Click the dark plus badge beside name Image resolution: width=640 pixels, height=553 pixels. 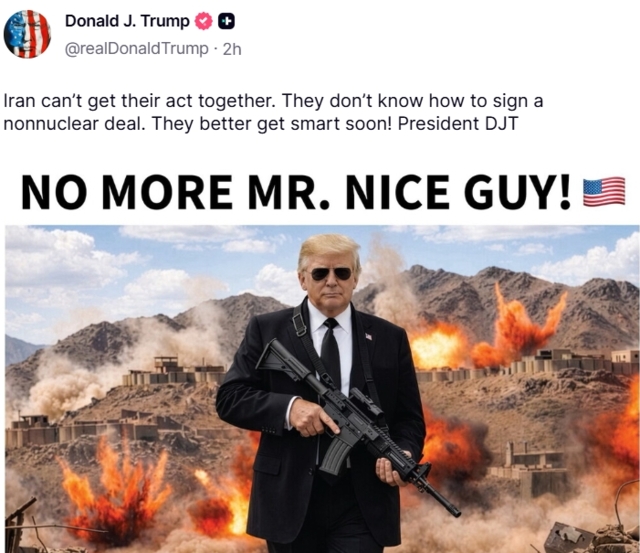226,21
